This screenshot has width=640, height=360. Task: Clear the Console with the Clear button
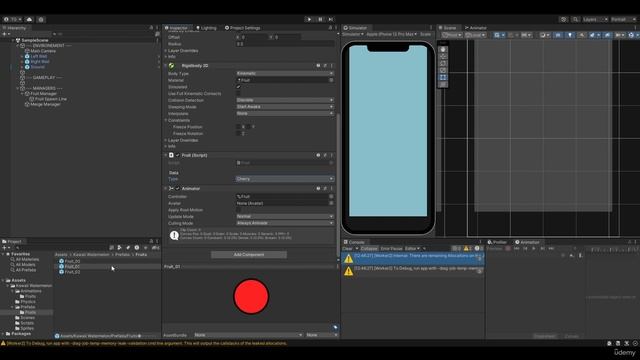tap(347, 248)
